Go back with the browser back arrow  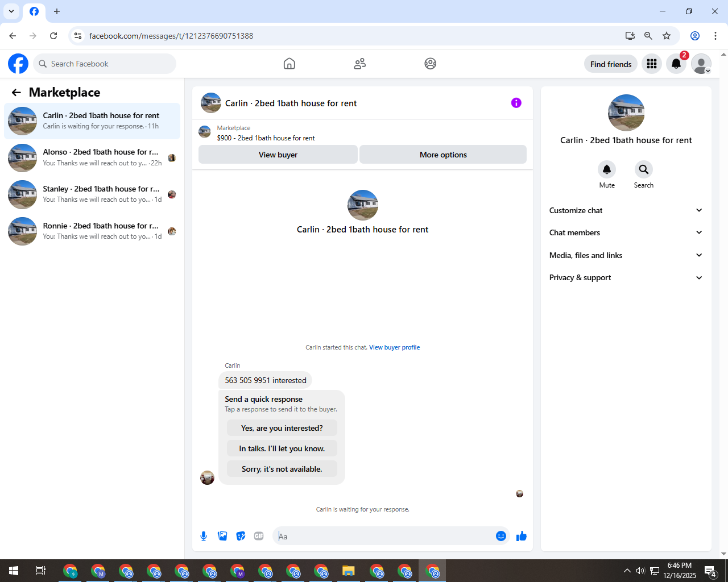point(13,36)
